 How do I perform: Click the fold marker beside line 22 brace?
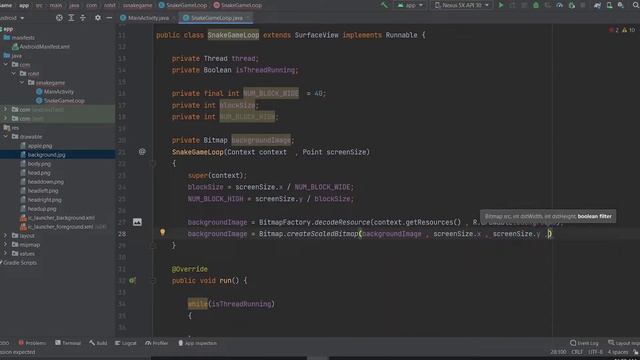153,163
